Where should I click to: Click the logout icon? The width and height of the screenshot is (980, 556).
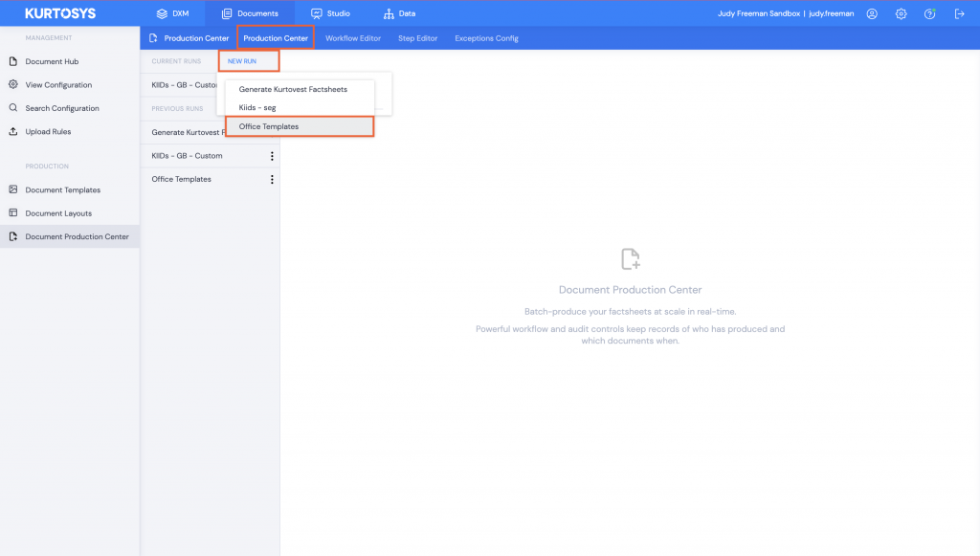point(959,13)
